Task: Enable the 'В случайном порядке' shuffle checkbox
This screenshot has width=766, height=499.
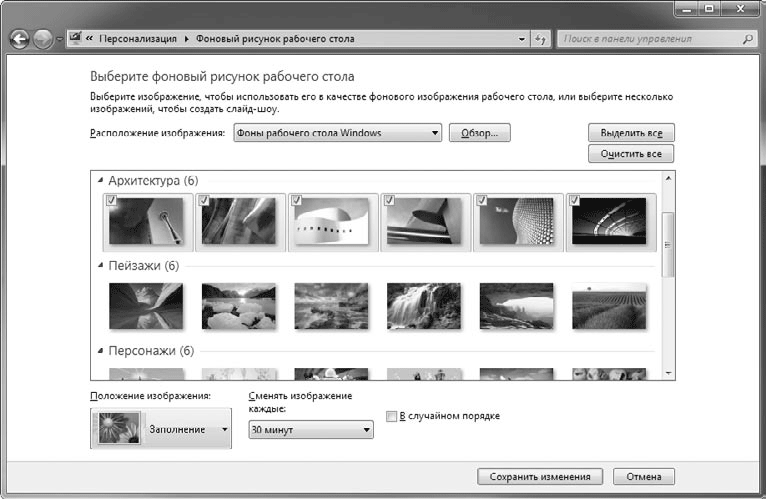Action: [392, 416]
